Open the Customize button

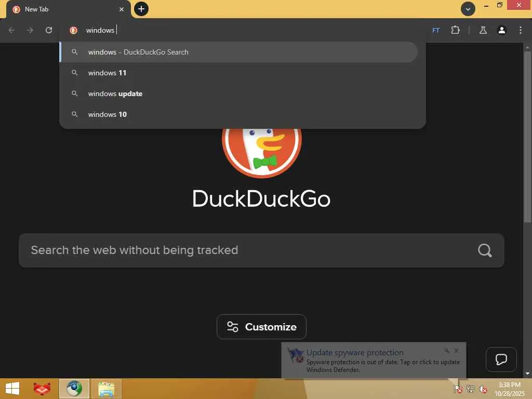click(x=261, y=327)
